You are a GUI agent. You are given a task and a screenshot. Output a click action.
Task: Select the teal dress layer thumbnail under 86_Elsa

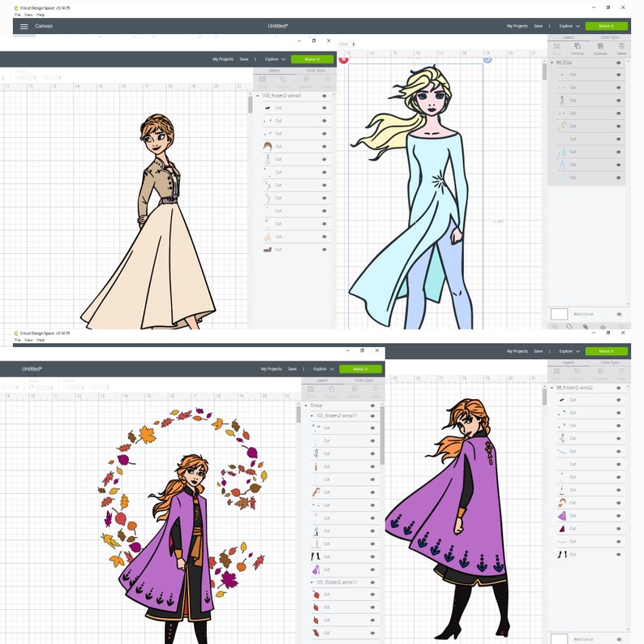pos(562,152)
